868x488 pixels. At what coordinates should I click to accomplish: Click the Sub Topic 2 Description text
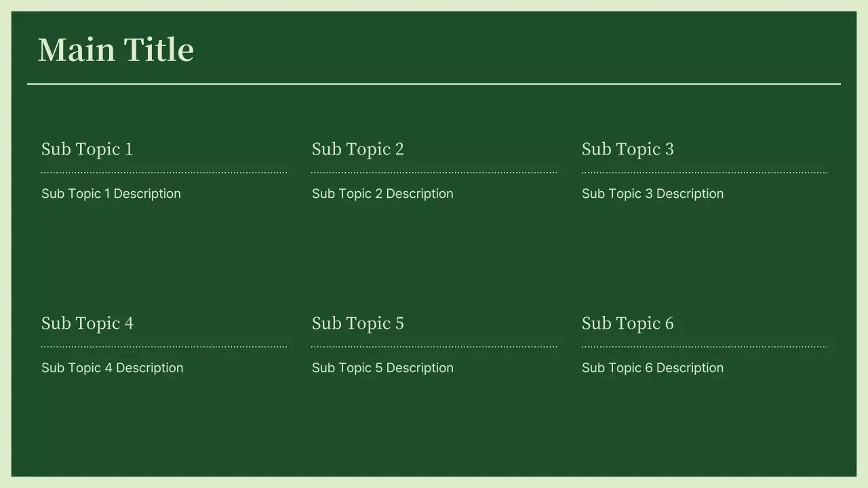pos(382,194)
